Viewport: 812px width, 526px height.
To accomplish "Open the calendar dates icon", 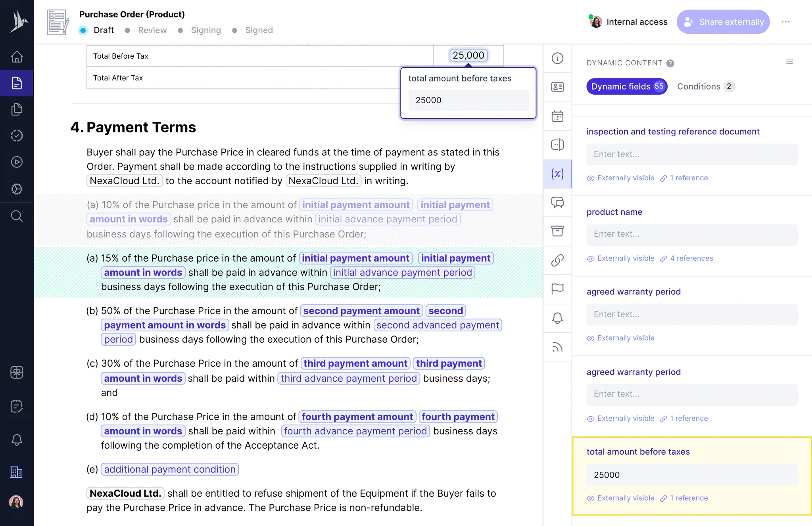I will (557, 116).
